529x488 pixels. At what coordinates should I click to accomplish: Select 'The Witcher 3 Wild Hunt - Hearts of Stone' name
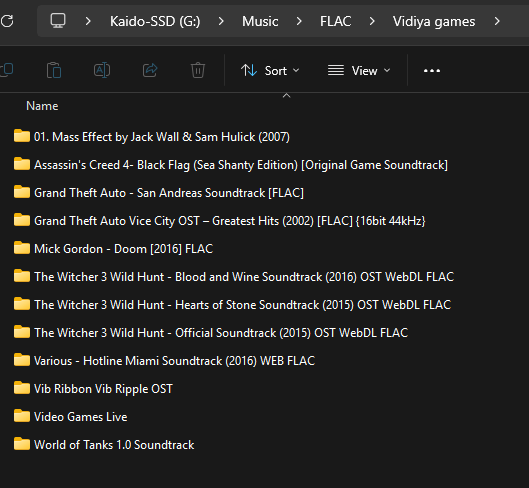click(x=242, y=305)
